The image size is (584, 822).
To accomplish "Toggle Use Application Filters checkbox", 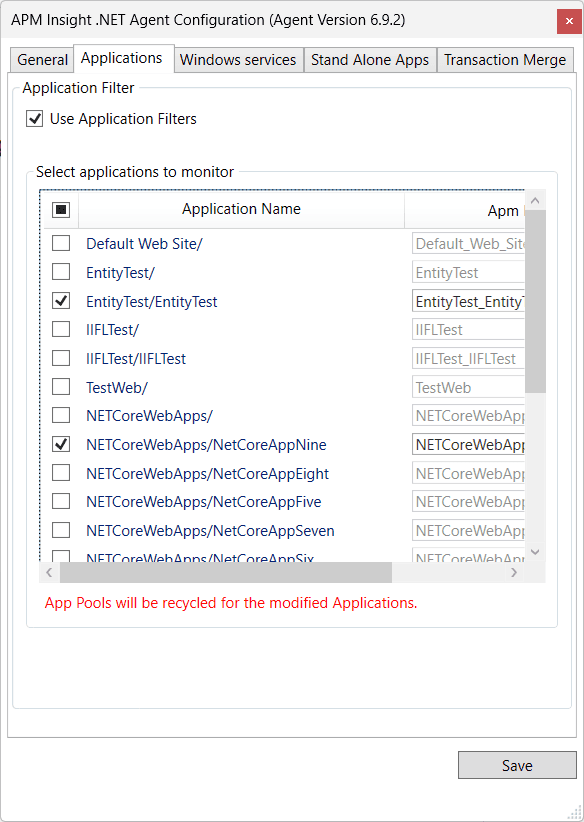I will [35, 119].
